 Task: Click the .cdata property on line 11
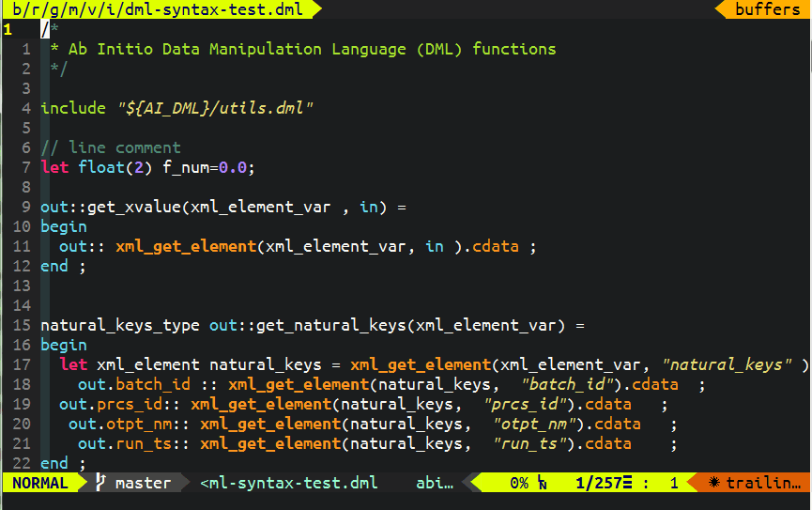point(491,246)
